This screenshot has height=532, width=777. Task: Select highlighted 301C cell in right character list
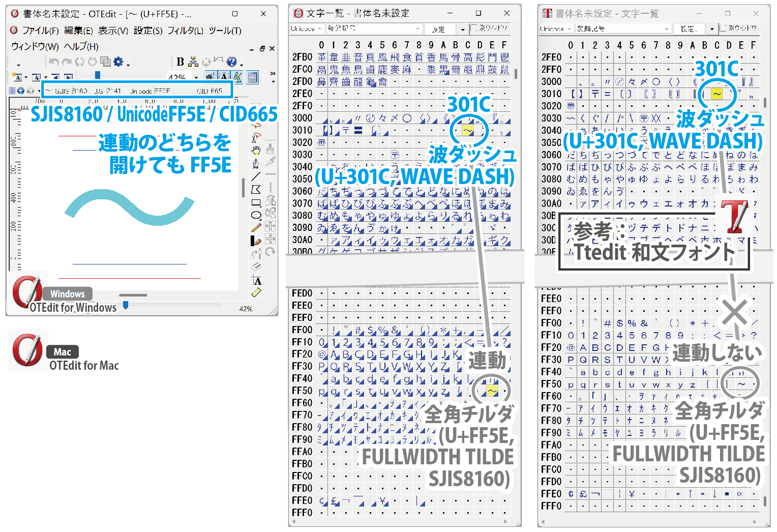[x=717, y=94]
